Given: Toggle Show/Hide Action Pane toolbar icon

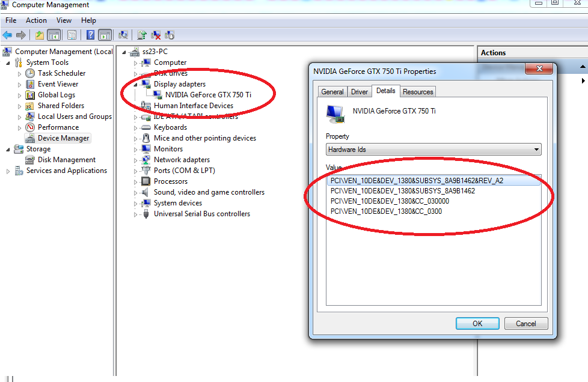Looking at the screenshot, I should coord(105,35).
